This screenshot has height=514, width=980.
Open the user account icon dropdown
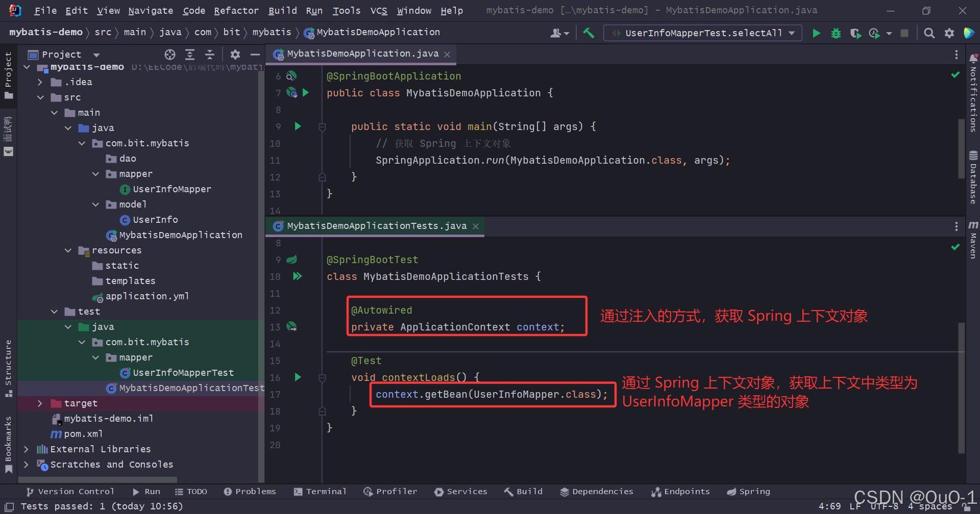pyautogui.click(x=559, y=33)
